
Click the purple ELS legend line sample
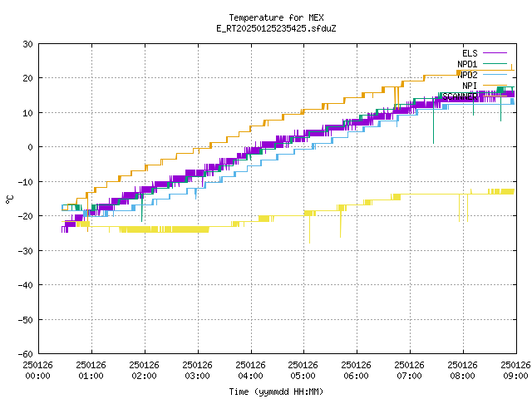click(495, 53)
